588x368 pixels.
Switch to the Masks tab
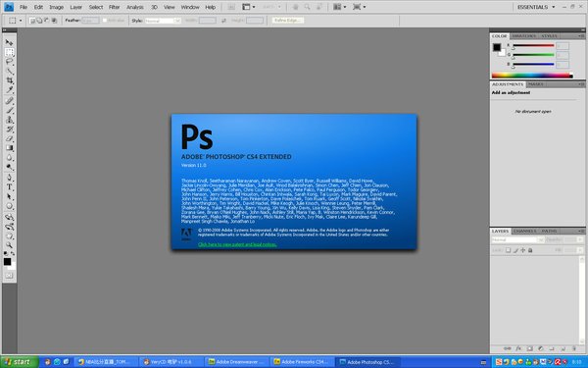(x=535, y=84)
